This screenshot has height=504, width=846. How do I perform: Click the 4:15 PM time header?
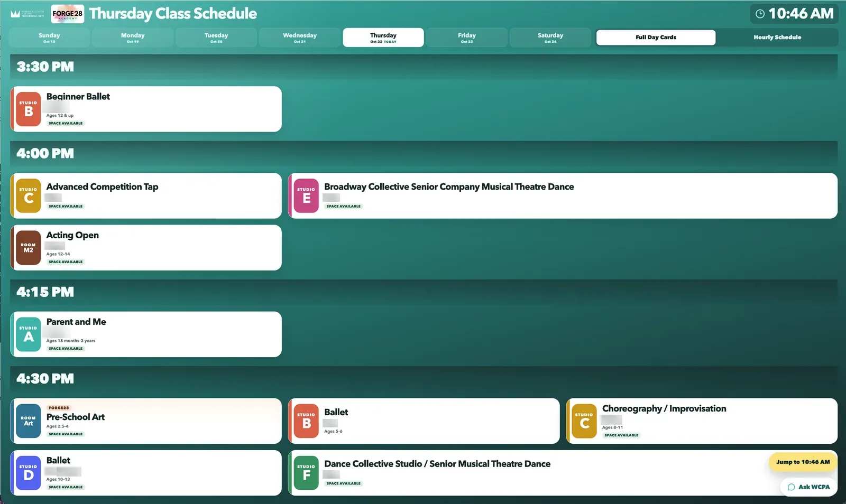[x=45, y=292]
